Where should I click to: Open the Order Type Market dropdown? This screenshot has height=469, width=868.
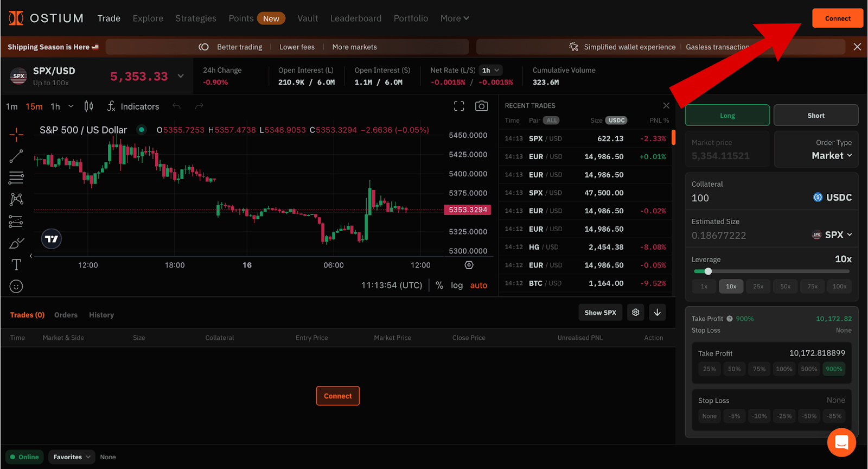point(832,156)
